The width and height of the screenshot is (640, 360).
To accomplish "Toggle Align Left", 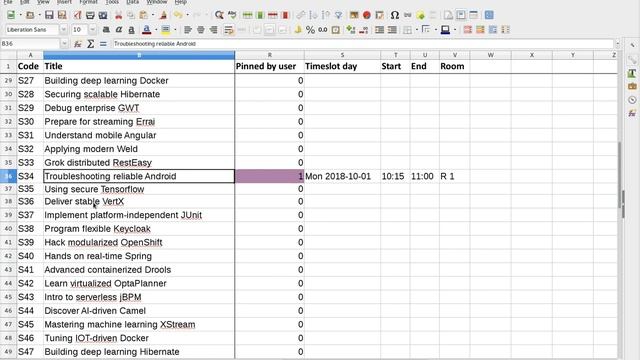I will 188,30.
